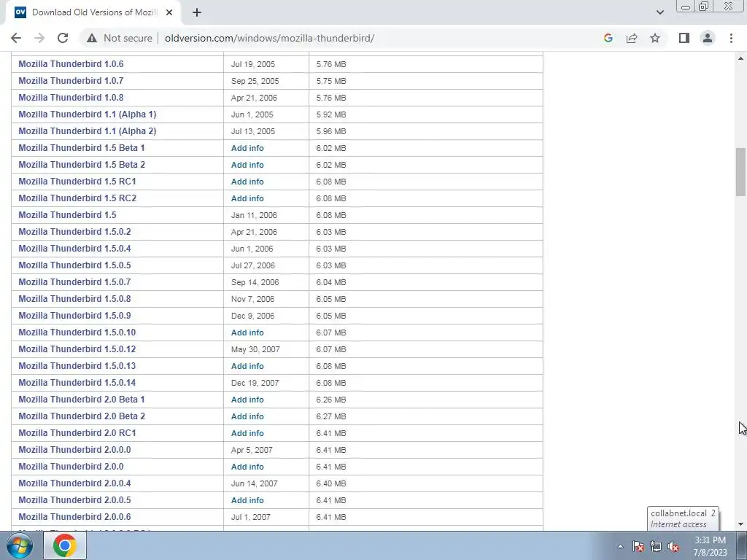This screenshot has width=747, height=560.
Task: Click Add info for Thunderbird 2.0.0
Action: [x=247, y=467]
